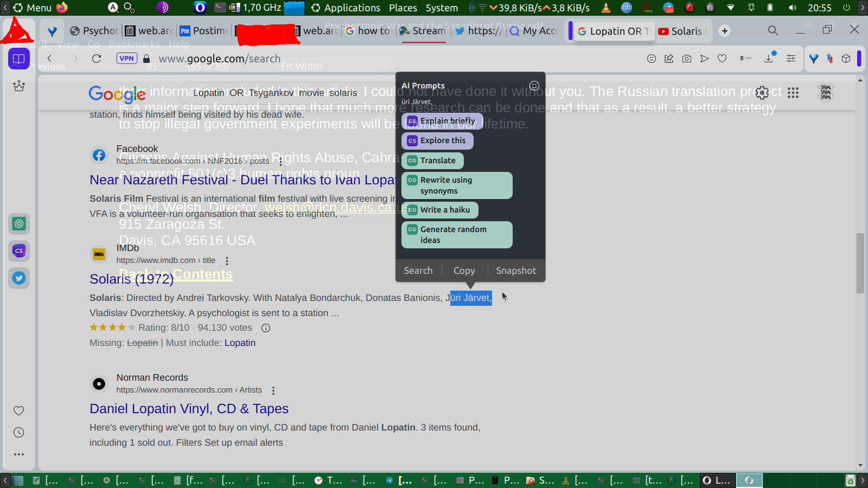The width and height of the screenshot is (868, 488).
Task: Open the Twitter sidebar panel
Action: (19, 278)
